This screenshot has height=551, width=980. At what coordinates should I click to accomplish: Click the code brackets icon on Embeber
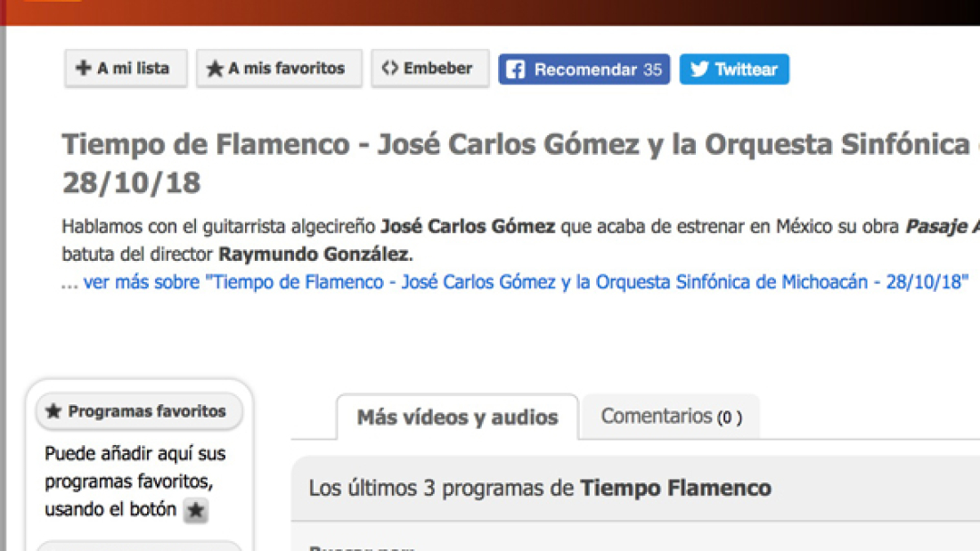point(389,69)
